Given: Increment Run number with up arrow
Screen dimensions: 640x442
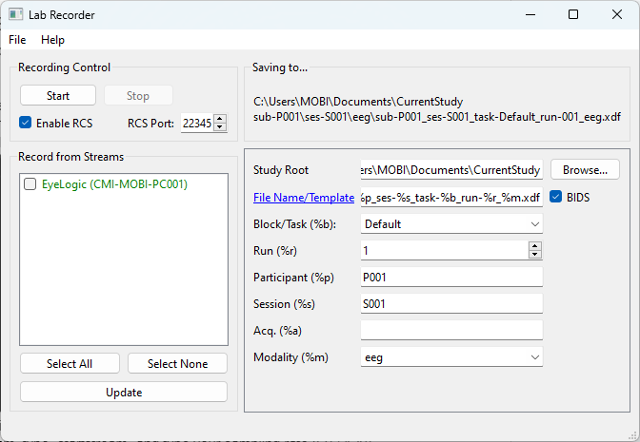Looking at the screenshot, I should pyautogui.click(x=535, y=246).
